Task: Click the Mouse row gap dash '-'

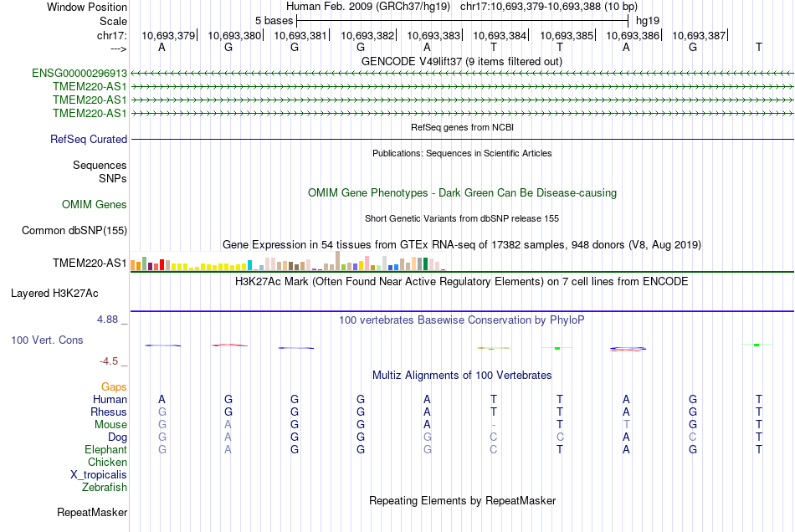Action: click(x=494, y=425)
